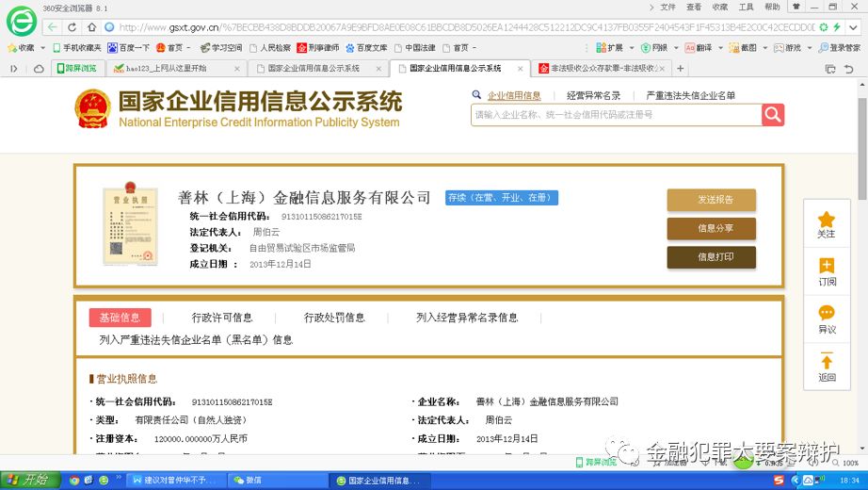Open the 截图 screenshot toolbar item
The image size is (868, 490).
click(x=743, y=48)
